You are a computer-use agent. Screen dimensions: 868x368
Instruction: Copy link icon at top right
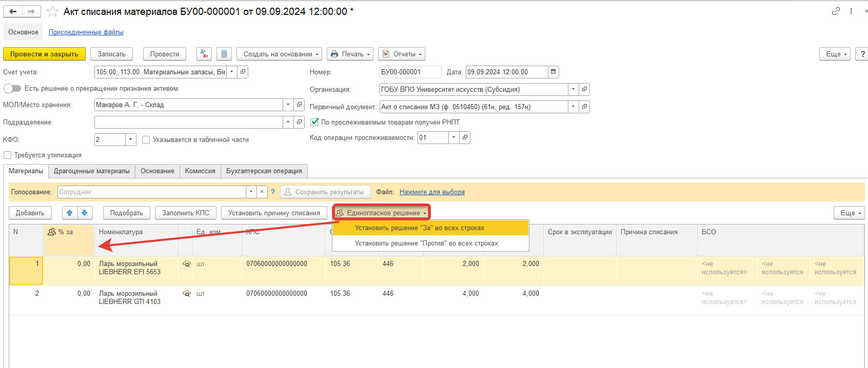pos(836,11)
